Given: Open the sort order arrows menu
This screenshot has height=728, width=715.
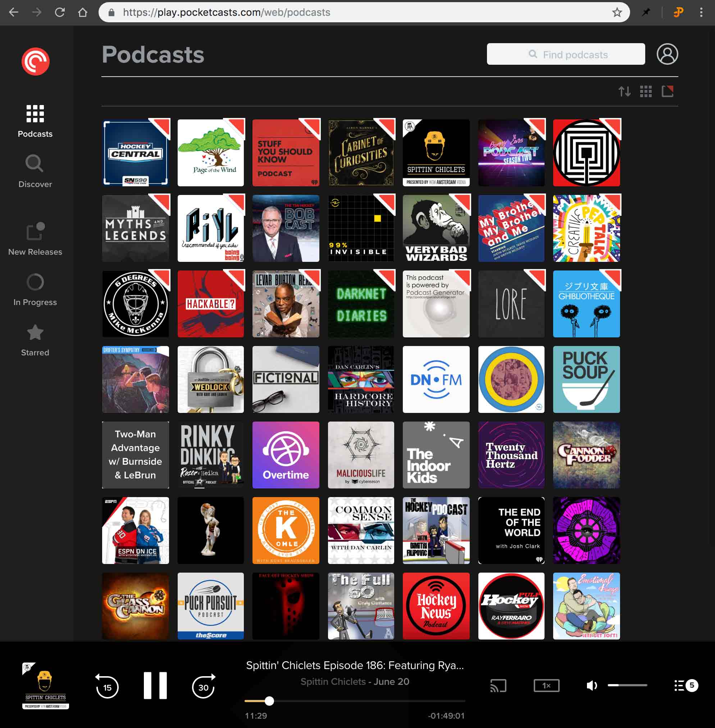Looking at the screenshot, I should (624, 91).
